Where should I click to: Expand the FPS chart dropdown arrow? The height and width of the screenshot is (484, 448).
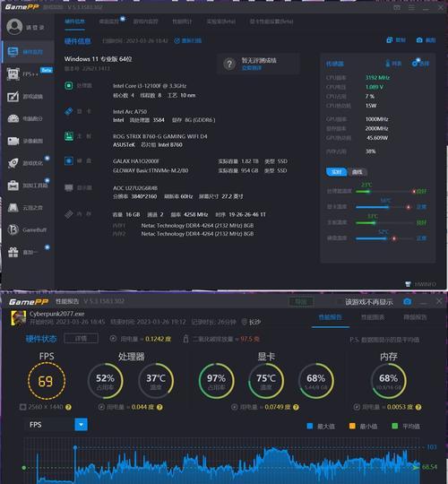tap(81, 425)
